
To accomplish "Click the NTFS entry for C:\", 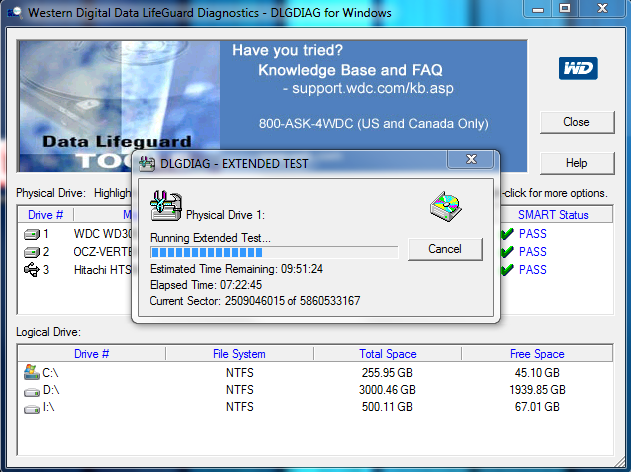I will (239, 373).
